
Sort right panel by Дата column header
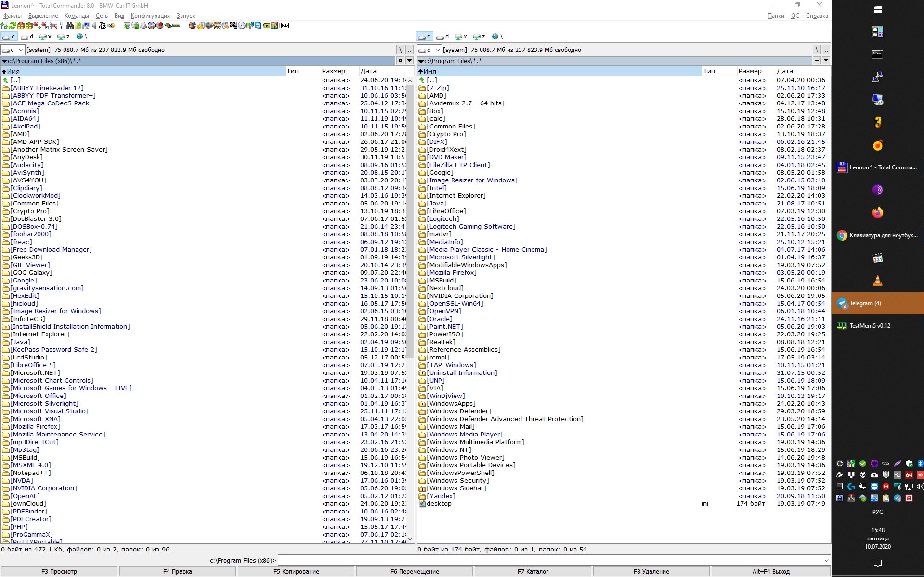point(803,71)
